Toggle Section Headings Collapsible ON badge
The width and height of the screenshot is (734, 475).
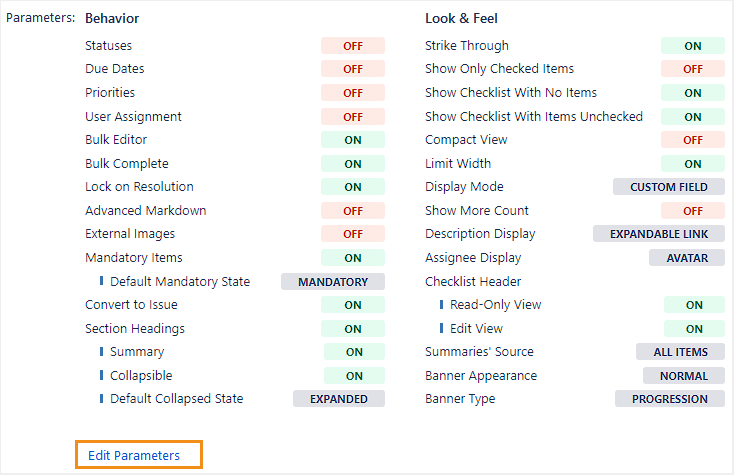pos(354,376)
